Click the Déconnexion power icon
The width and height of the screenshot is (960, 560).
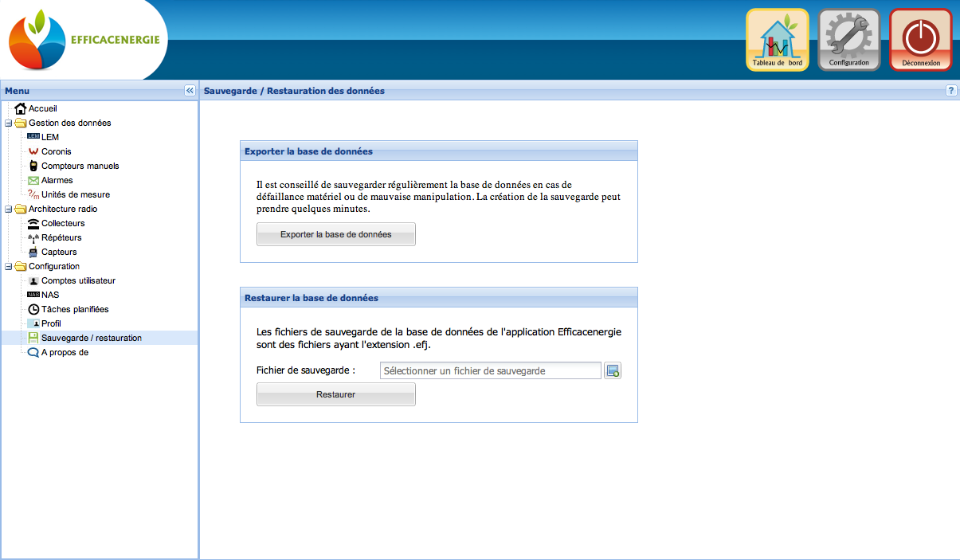[x=921, y=40]
